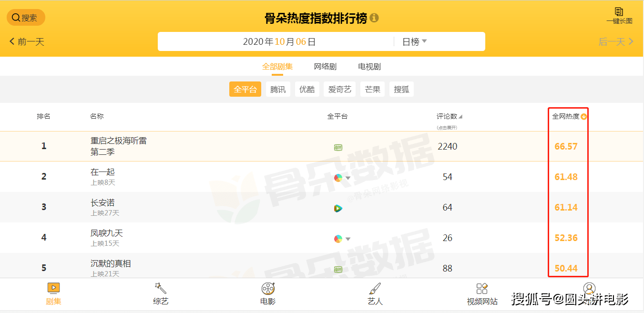644x313 pixels.
Task: Switch to the 电视剧 tab
Action: (369, 67)
